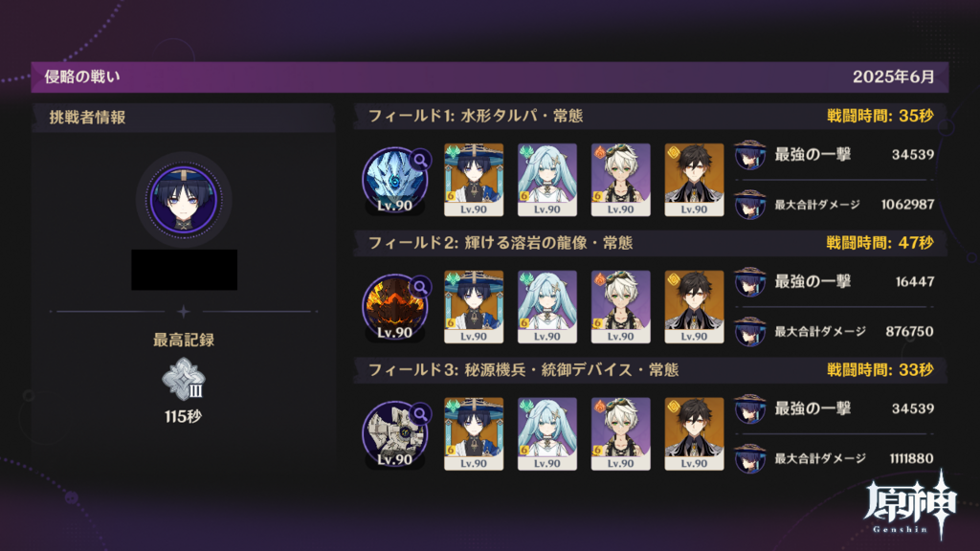Click the Field 1 水形タルパ boss icon
This screenshot has height=551, width=980.
[394, 180]
